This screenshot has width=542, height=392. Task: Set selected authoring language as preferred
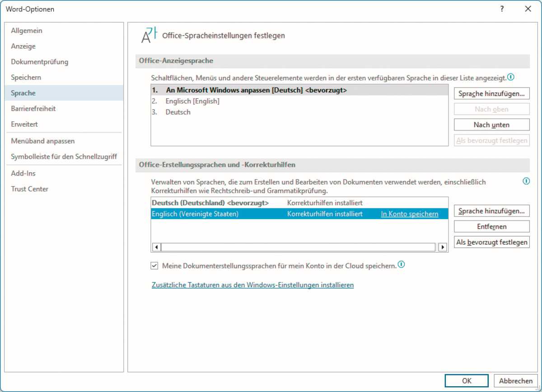491,242
